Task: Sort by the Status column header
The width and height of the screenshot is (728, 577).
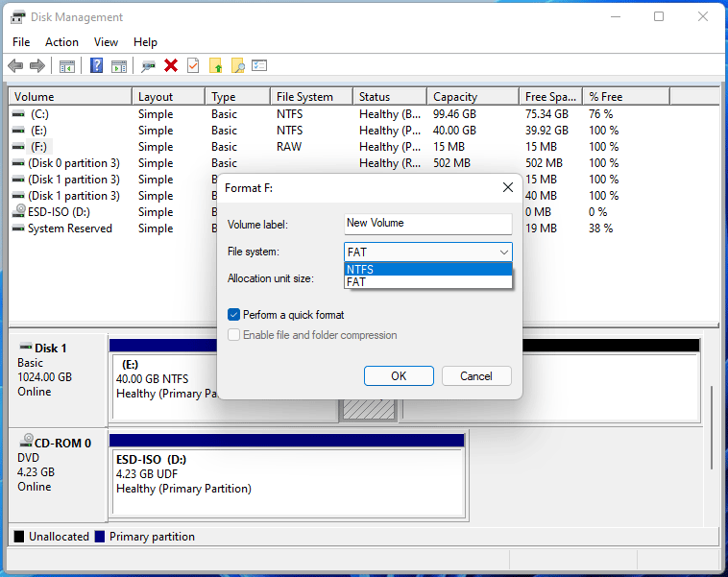Action: (390, 97)
